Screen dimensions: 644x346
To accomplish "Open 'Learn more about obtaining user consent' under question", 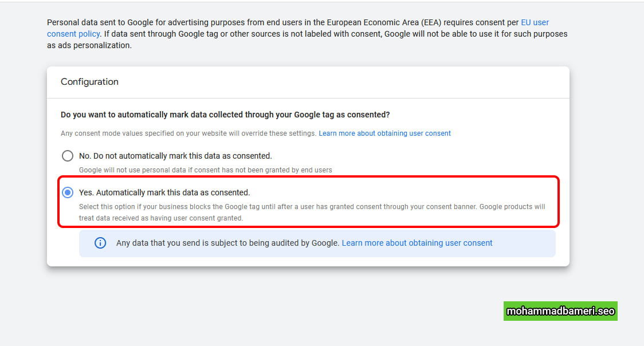I will click(x=384, y=133).
